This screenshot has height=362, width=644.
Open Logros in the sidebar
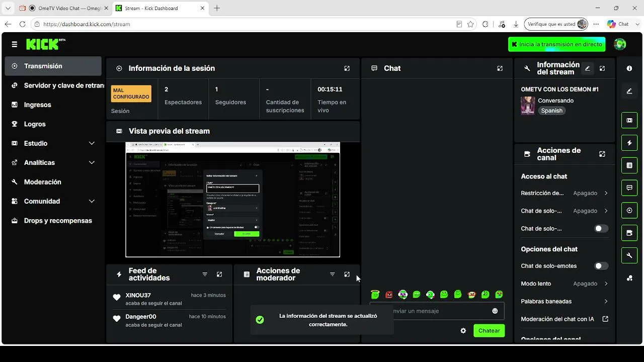53,124
